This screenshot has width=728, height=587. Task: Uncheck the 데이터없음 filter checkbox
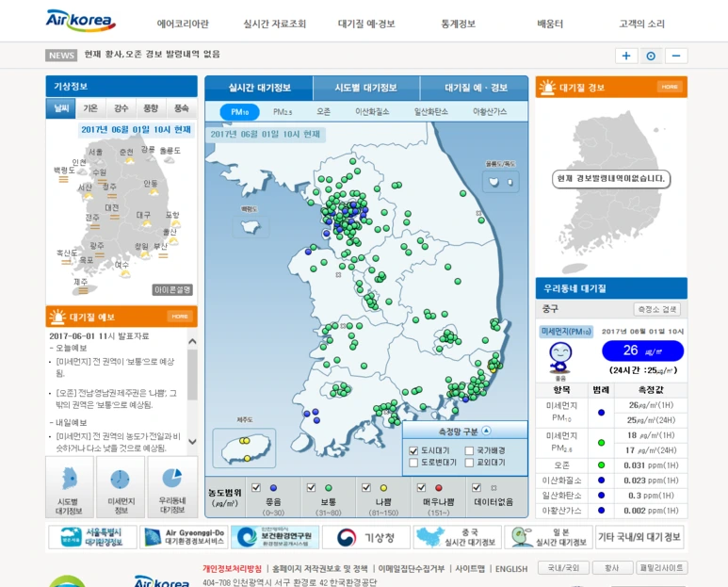click(477, 487)
